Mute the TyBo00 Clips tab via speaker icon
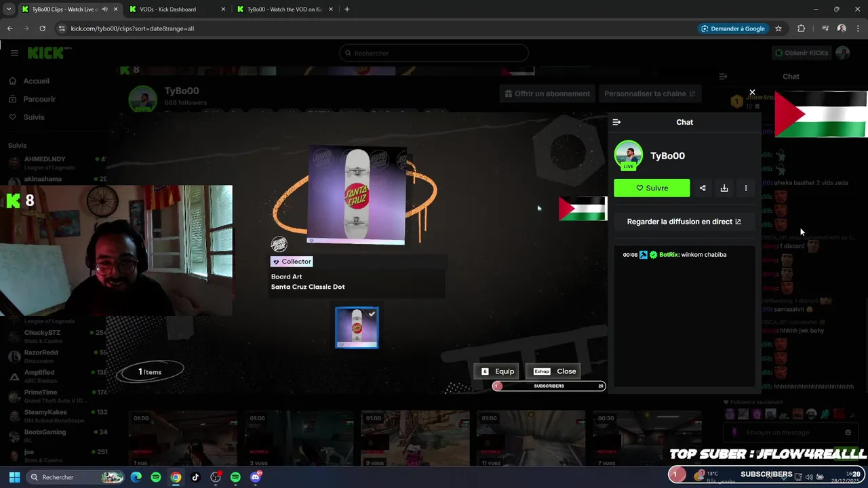Screen dimensions: 868x488 (x=104, y=9)
